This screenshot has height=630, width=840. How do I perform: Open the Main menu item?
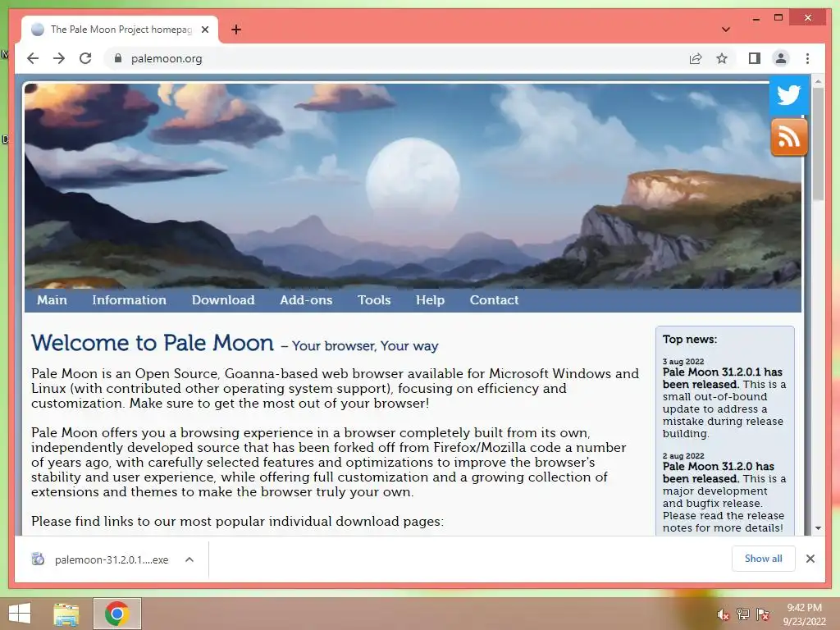52,300
